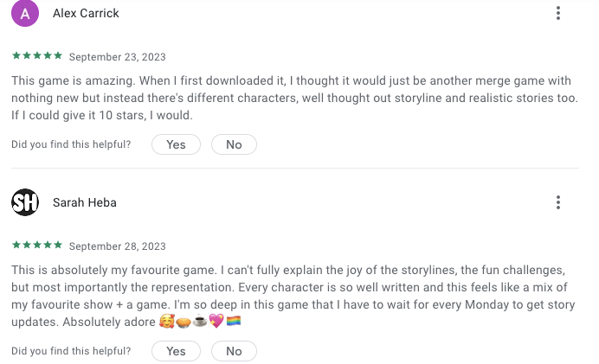
Task: Click the five-star rating on Alex Carrick's review
Action: point(37,56)
